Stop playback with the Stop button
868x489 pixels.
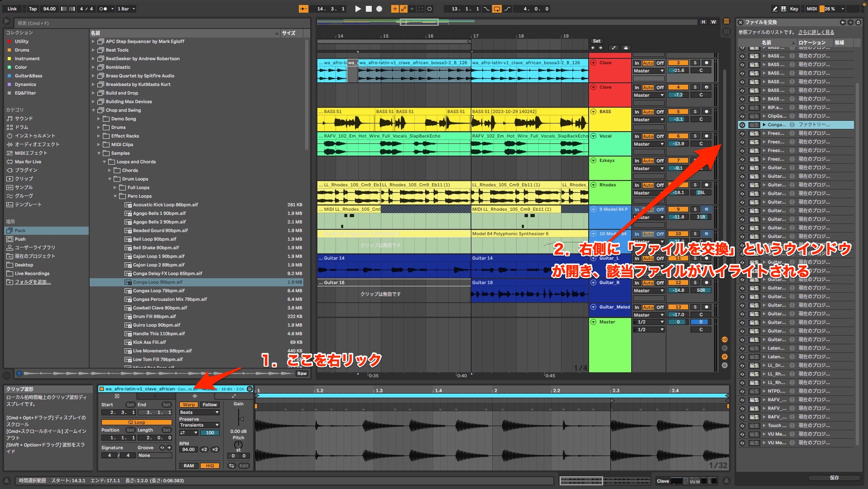(x=369, y=9)
